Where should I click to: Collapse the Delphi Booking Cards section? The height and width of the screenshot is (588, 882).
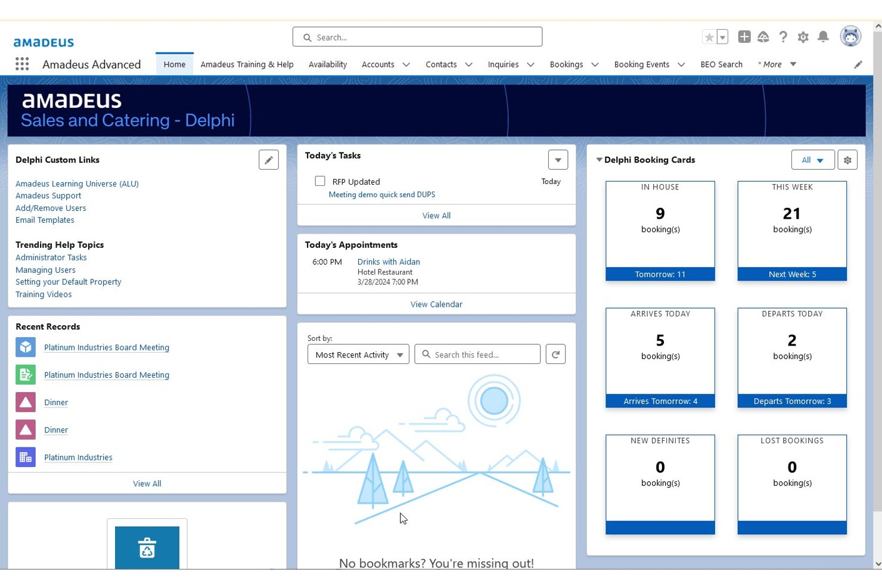click(600, 160)
